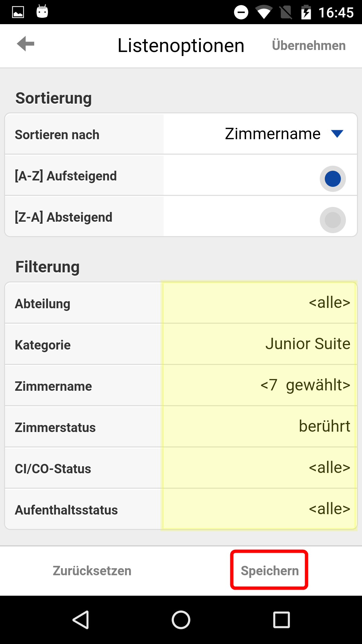Tap the back arrow icon
The width and height of the screenshot is (362, 644).
click(25, 44)
